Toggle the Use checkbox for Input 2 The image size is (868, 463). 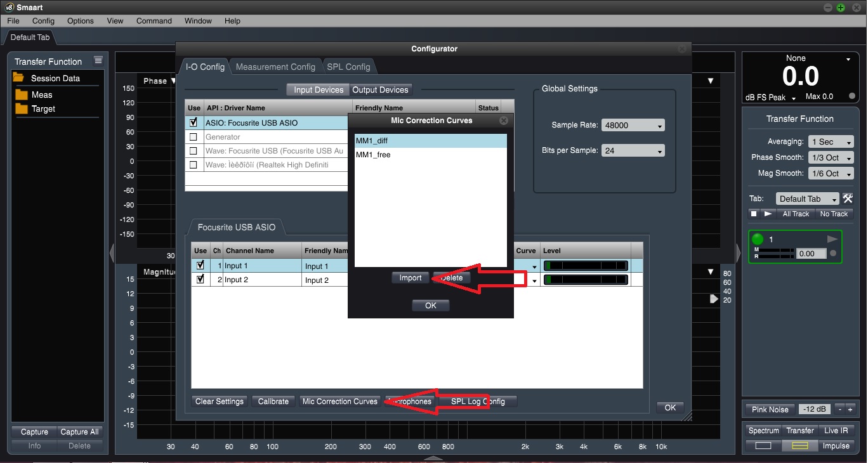click(201, 279)
